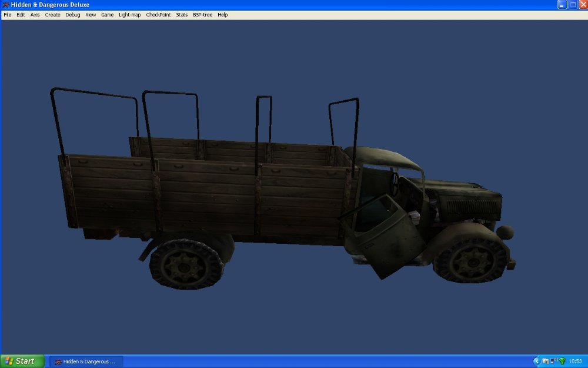The width and height of the screenshot is (588, 368).
Task: Open the CheckPoint menu
Action: [x=158, y=15]
